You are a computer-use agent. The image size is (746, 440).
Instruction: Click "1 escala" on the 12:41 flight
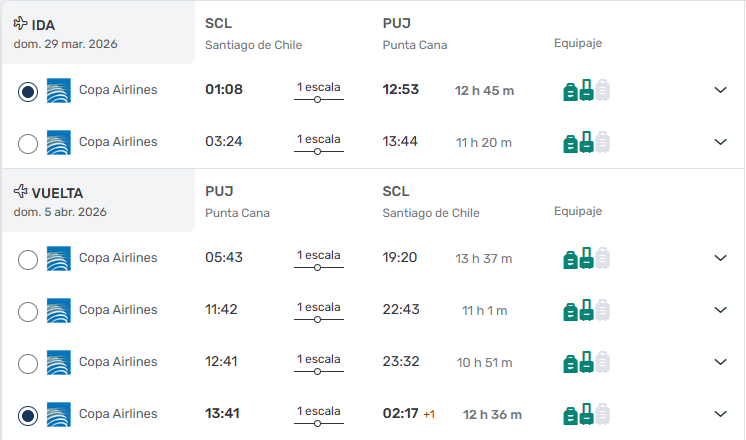(318, 359)
